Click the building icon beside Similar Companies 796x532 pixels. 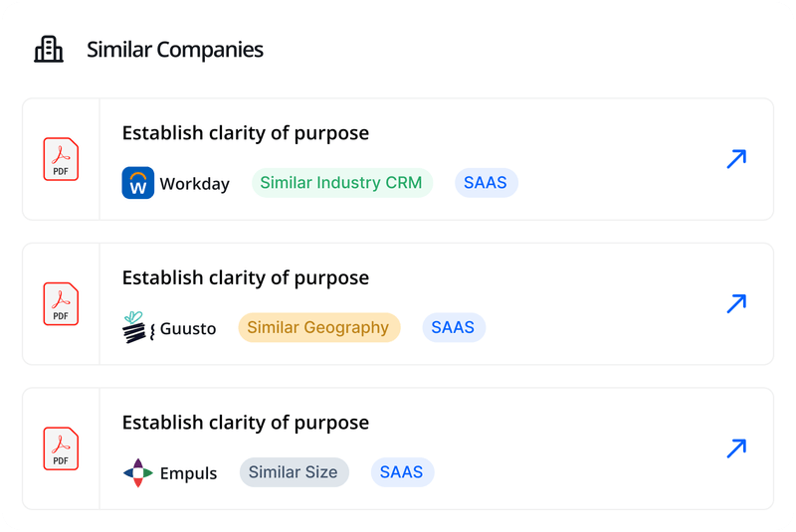point(48,49)
